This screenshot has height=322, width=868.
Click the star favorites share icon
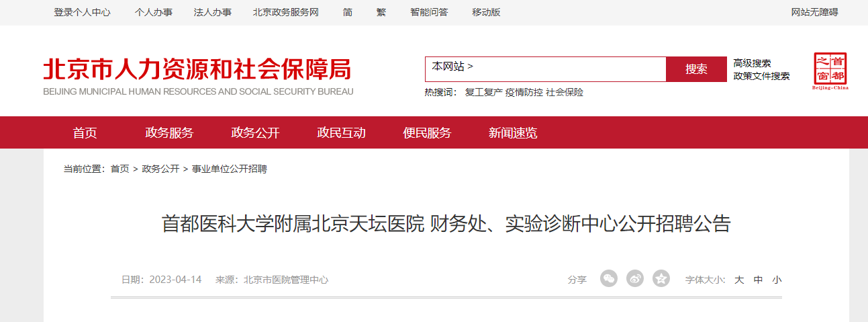[661, 278]
